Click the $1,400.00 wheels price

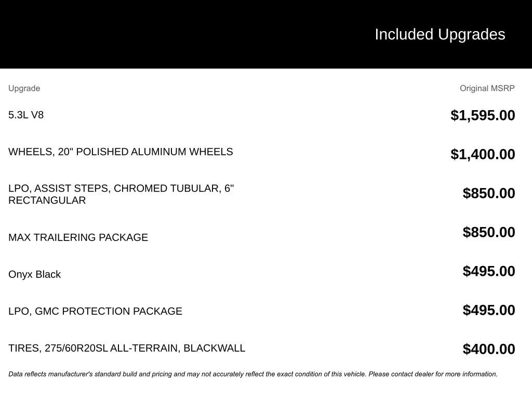483,154
